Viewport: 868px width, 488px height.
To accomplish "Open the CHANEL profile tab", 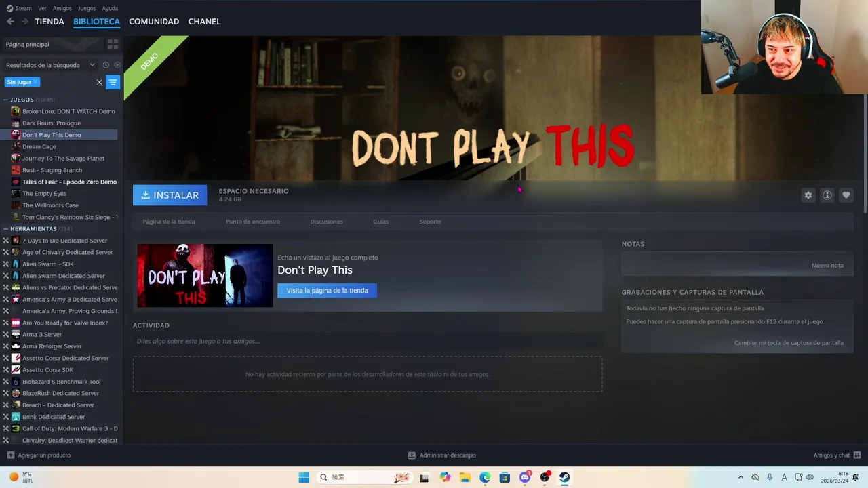I will (204, 22).
